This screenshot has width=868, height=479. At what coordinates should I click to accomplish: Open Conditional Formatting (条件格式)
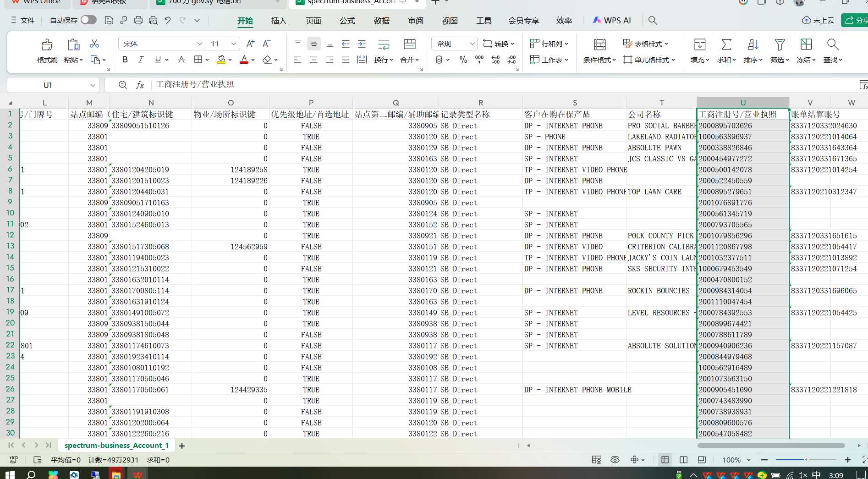599,51
